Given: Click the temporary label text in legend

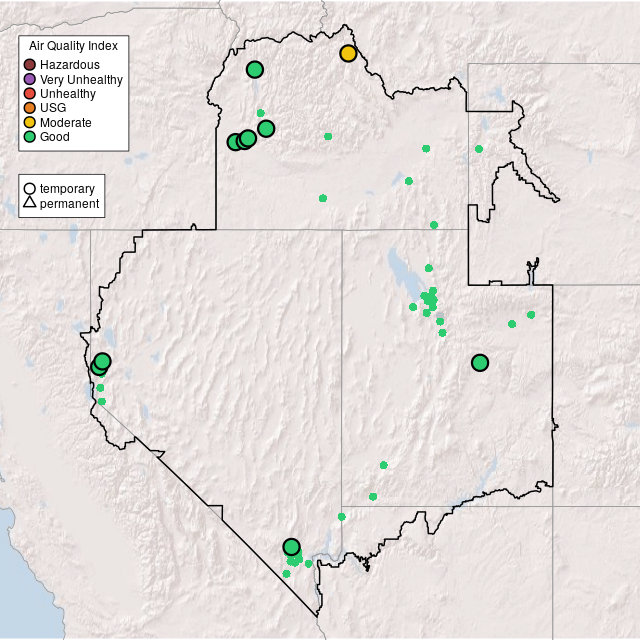Looking at the screenshot, I should pos(67,188).
